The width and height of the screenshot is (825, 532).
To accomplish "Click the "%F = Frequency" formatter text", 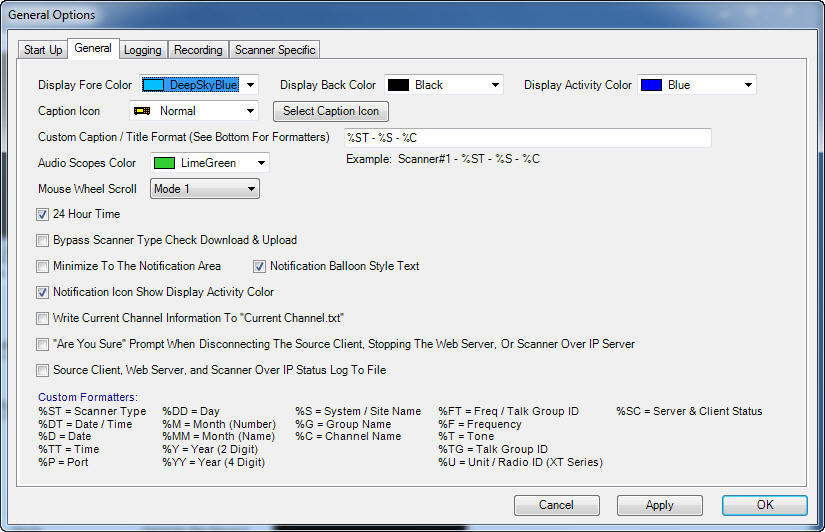I will 480,424.
